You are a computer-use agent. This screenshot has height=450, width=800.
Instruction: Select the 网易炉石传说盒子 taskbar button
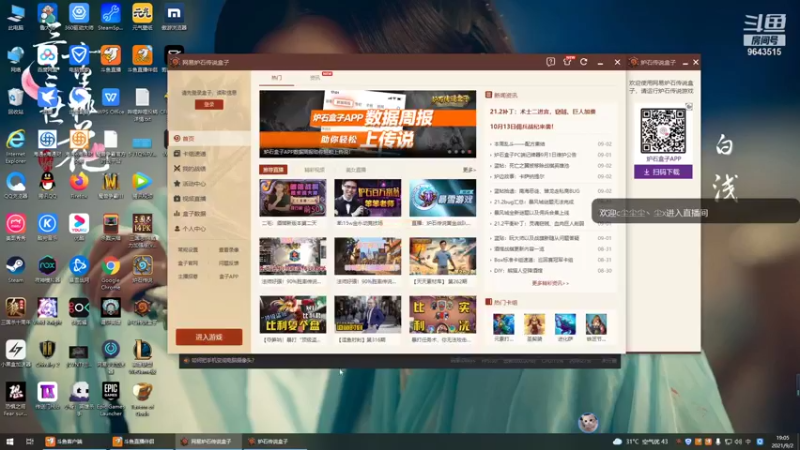coord(207,441)
